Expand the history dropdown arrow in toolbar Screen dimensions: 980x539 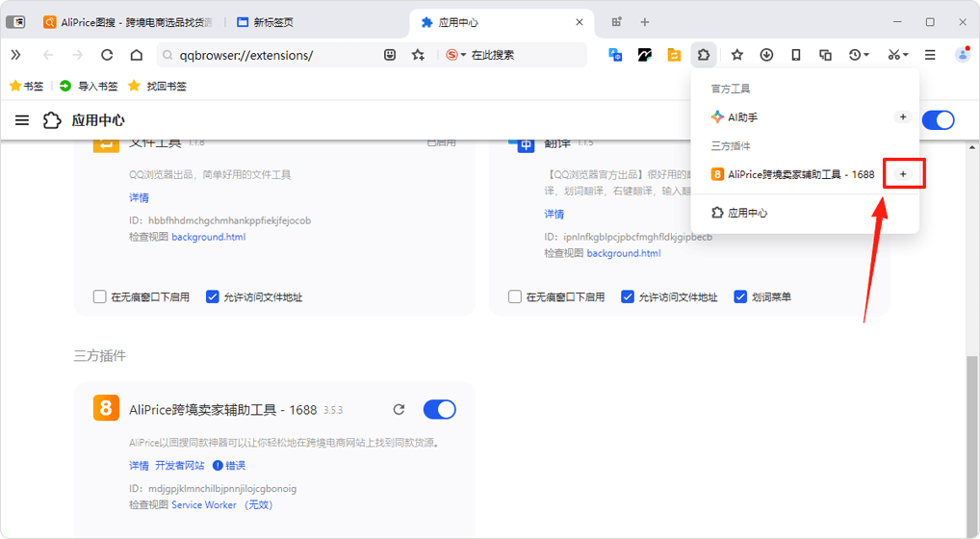point(866,55)
